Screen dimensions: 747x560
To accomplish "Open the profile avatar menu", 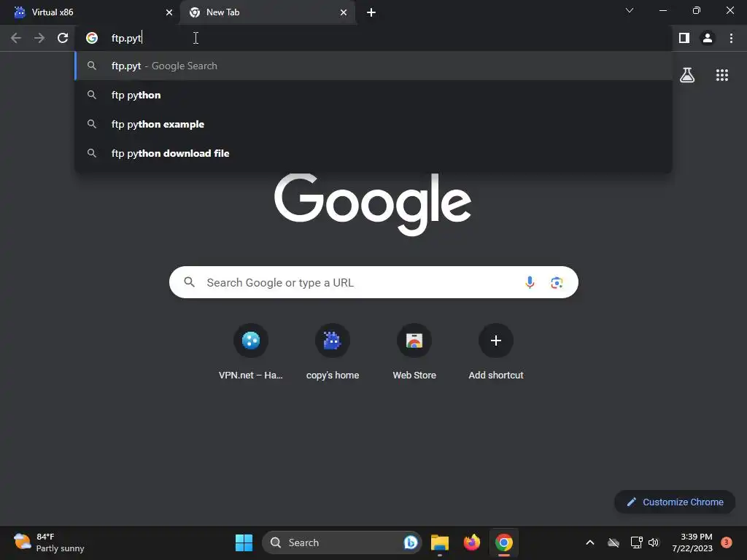I will 708,38.
